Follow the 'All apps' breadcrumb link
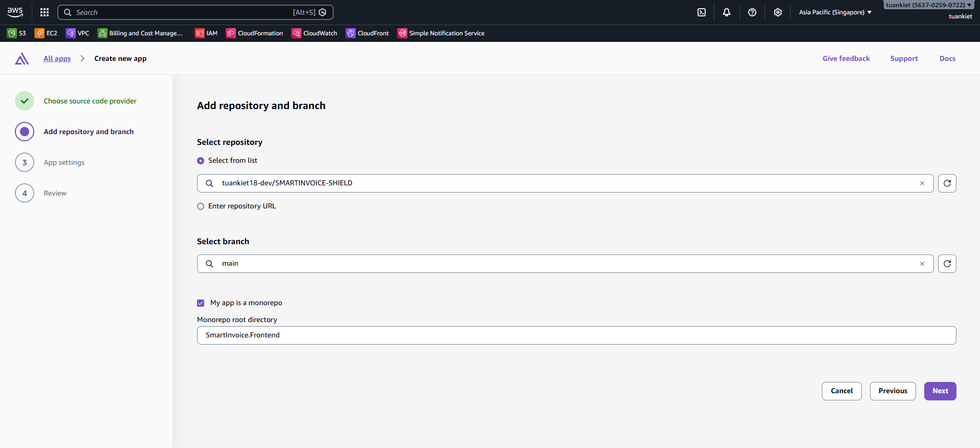980x448 pixels. pos(57,58)
